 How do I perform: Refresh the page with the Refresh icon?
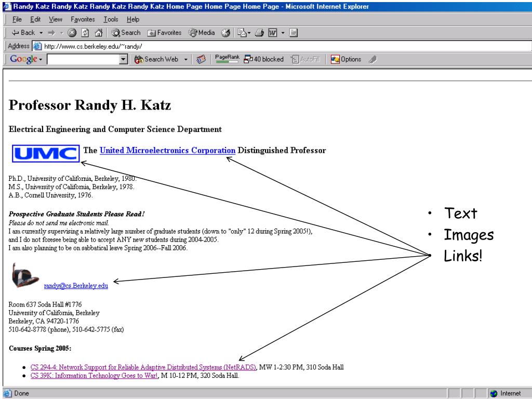point(85,33)
